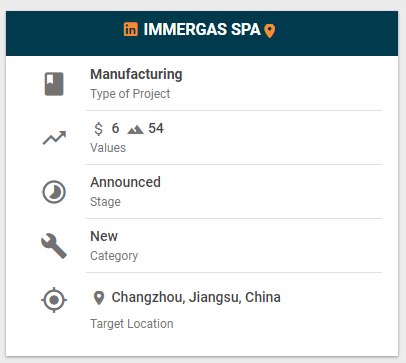This screenshot has height=363, width=406.
Task: Click the gray pin before Changzhou
Action: coord(99,298)
